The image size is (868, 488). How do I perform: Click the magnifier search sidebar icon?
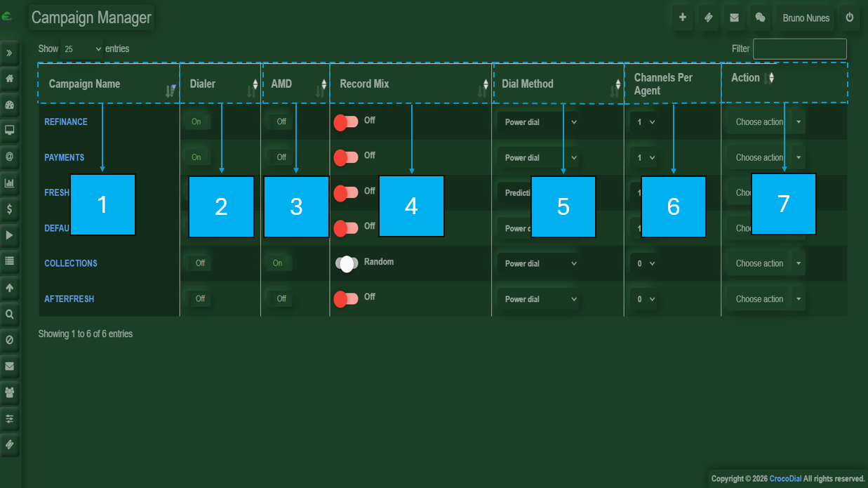(x=10, y=315)
